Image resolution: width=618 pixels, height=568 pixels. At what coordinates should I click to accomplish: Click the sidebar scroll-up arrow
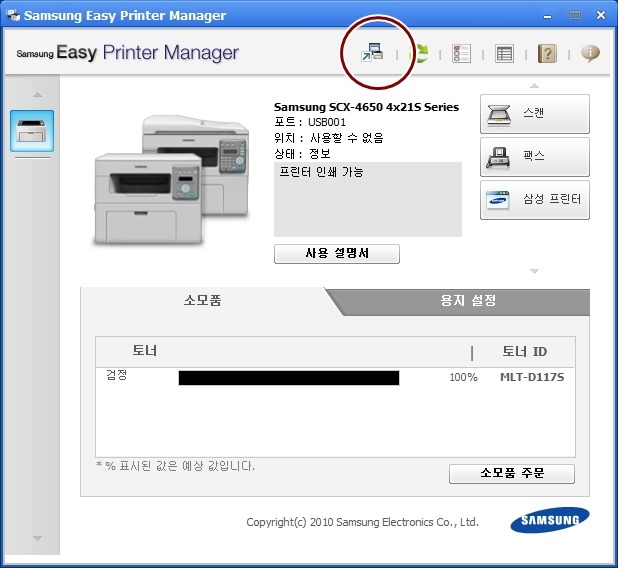pyautogui.click(x=37, y=95)
